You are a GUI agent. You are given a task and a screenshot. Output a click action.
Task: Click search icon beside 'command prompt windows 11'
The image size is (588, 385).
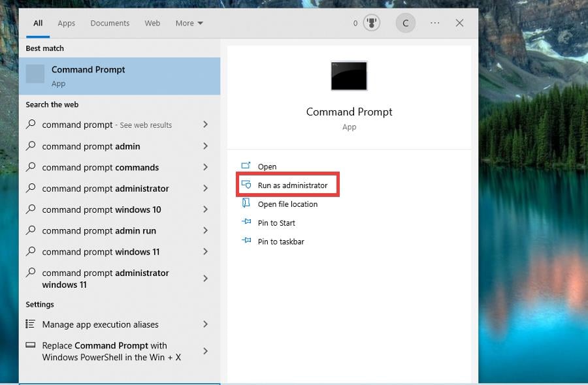pos(31,251)
